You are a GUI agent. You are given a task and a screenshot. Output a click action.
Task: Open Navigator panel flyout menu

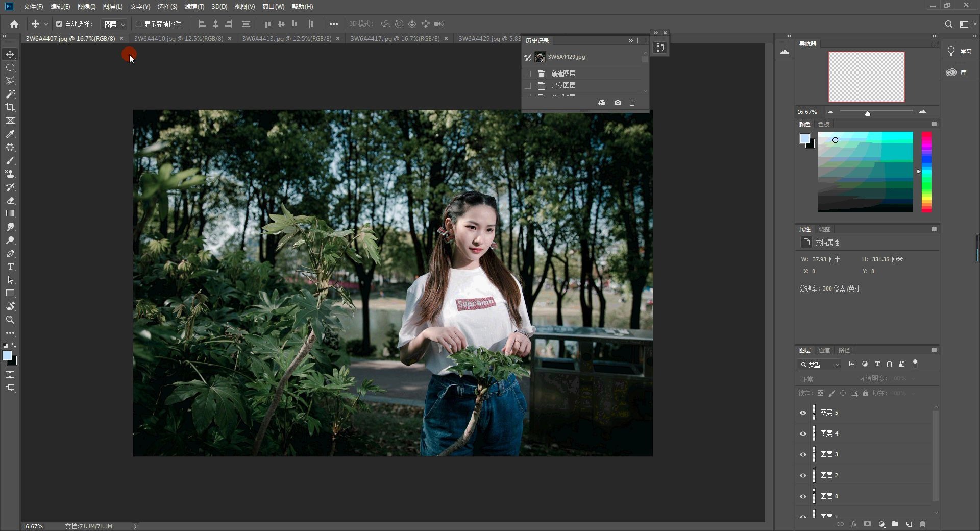pos(934,44)
